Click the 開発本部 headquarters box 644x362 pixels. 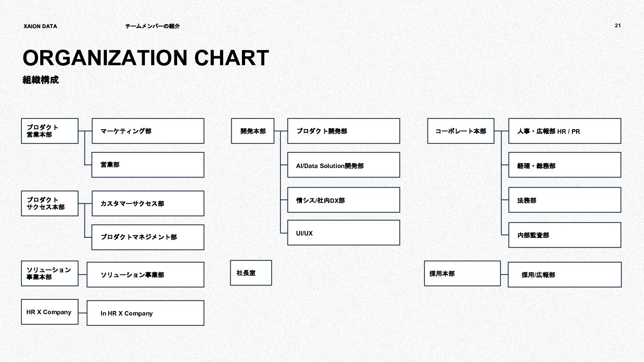click(x=253, y=131)
